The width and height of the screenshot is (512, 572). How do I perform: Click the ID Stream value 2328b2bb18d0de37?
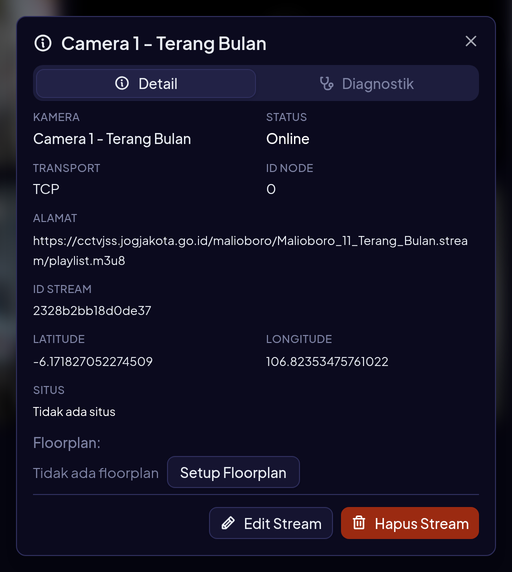[92, 311]
